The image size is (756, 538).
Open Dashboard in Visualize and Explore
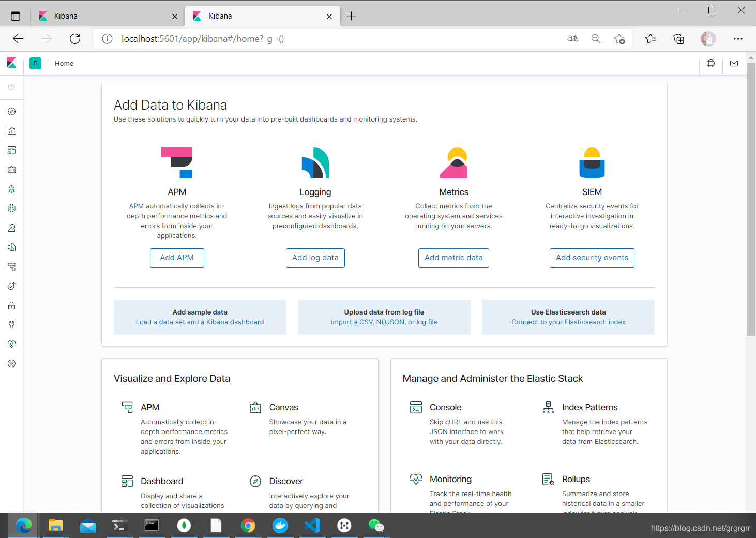tap(162, 481)
